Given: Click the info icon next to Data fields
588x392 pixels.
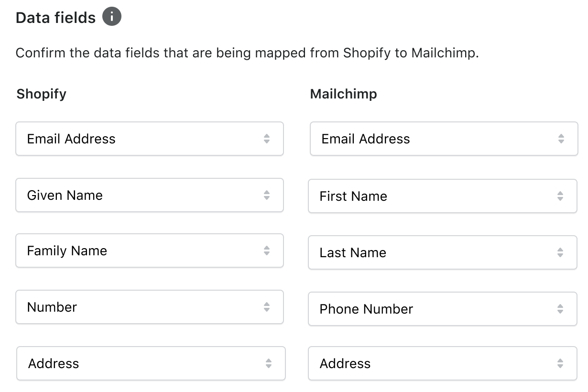Looking at the screenshot, I should (112, 17).
